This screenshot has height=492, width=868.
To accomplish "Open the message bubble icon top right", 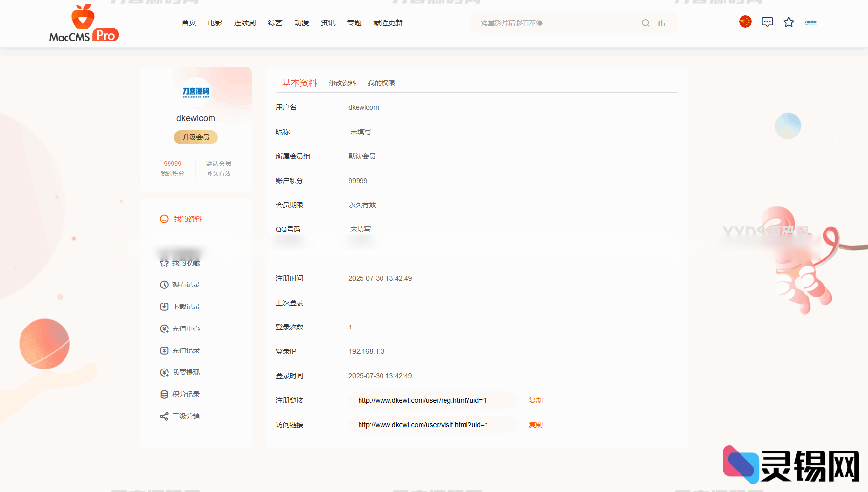I will point(767,21).
